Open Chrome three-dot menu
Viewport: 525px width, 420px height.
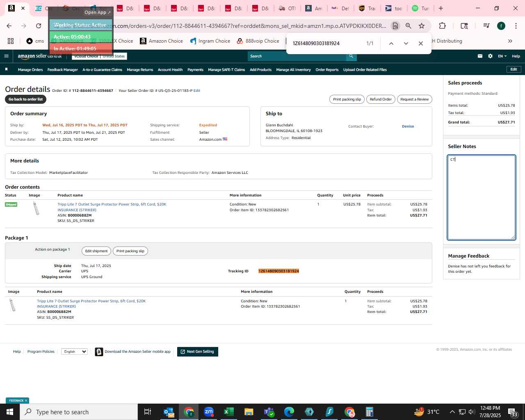point(516,26)
